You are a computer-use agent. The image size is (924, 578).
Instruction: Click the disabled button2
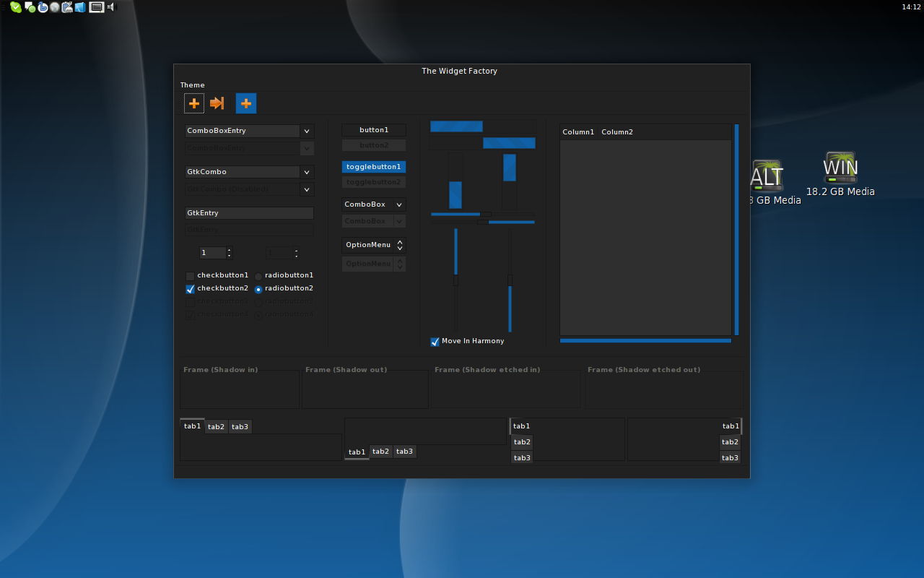[x=374, y=145]
